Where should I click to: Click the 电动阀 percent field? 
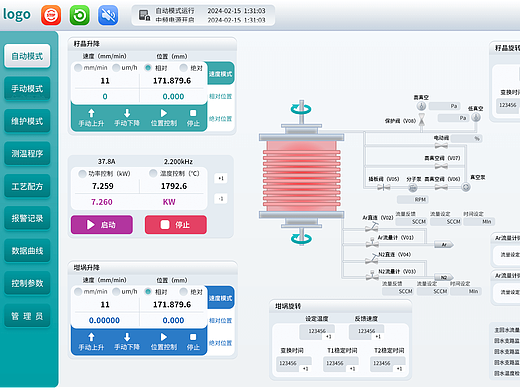466,138
